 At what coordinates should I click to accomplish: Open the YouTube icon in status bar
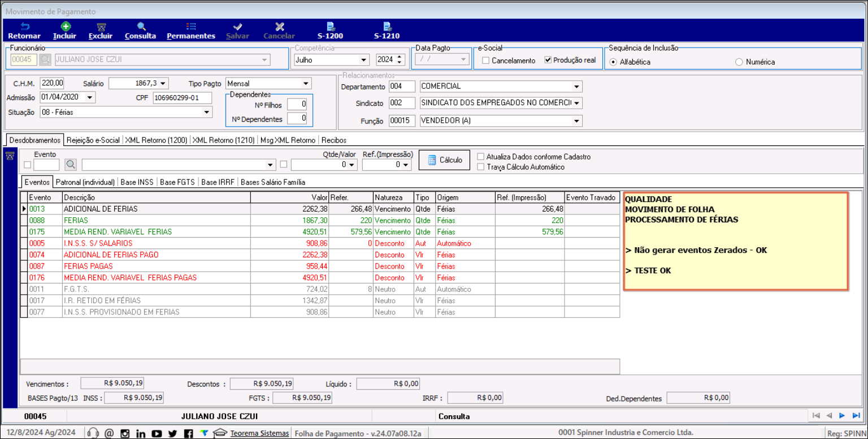[x=157, y=433]
